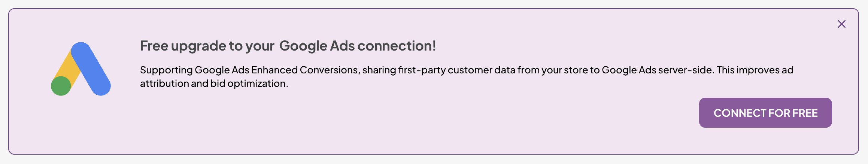Click the CONNECT FOR FREE button
The image size is (868, 164).
765,113
